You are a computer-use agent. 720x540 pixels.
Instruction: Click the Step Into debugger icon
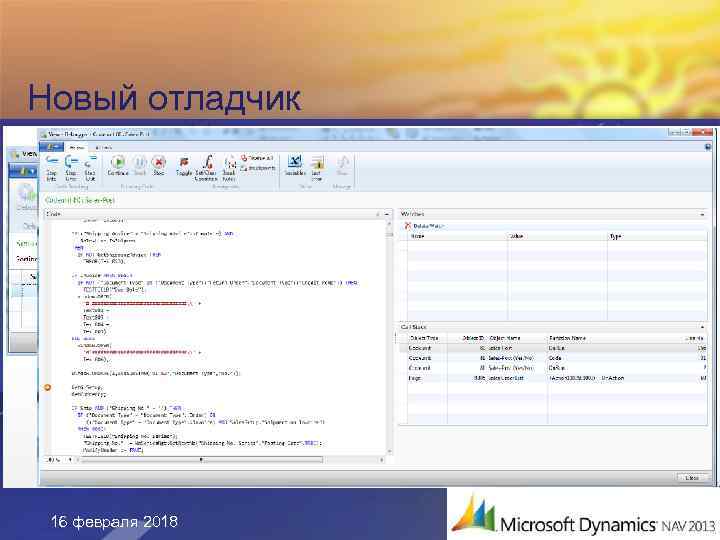(x=51, y=167)
